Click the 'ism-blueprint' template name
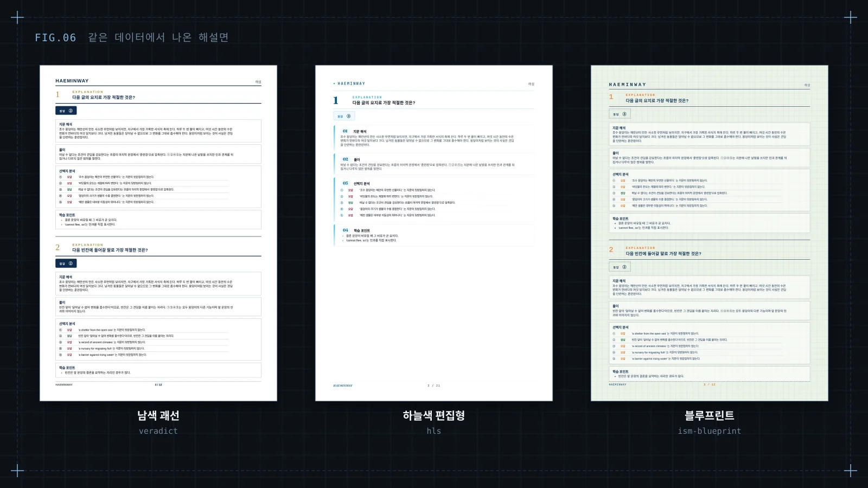 [x=710, y=431]
